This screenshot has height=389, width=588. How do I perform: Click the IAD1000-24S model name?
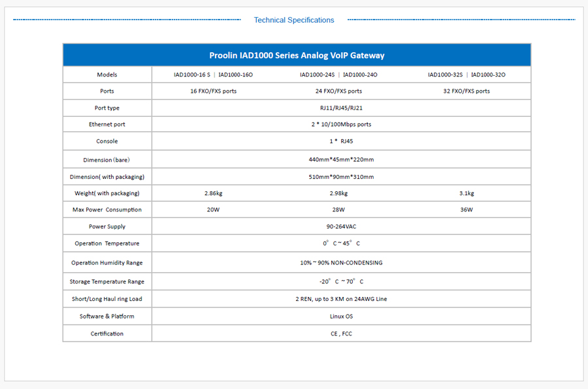[317, 75]
